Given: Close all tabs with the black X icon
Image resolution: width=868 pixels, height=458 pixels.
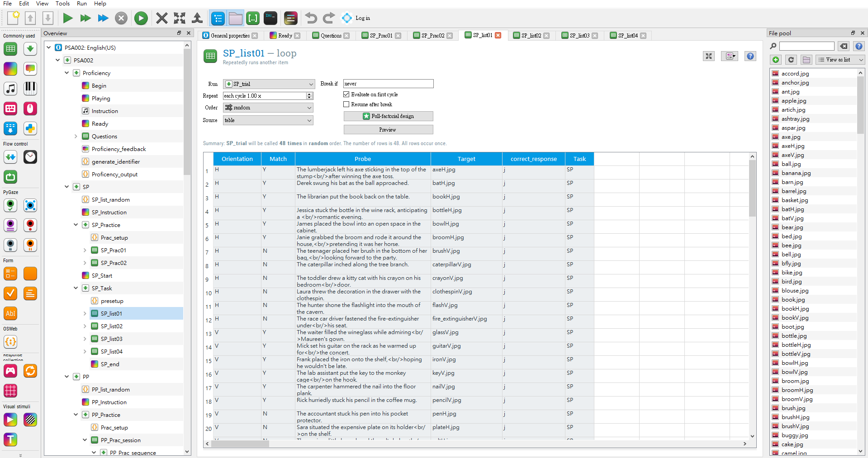Looking at the screenshot, I should pyautogui.click(x=161, y=18).
